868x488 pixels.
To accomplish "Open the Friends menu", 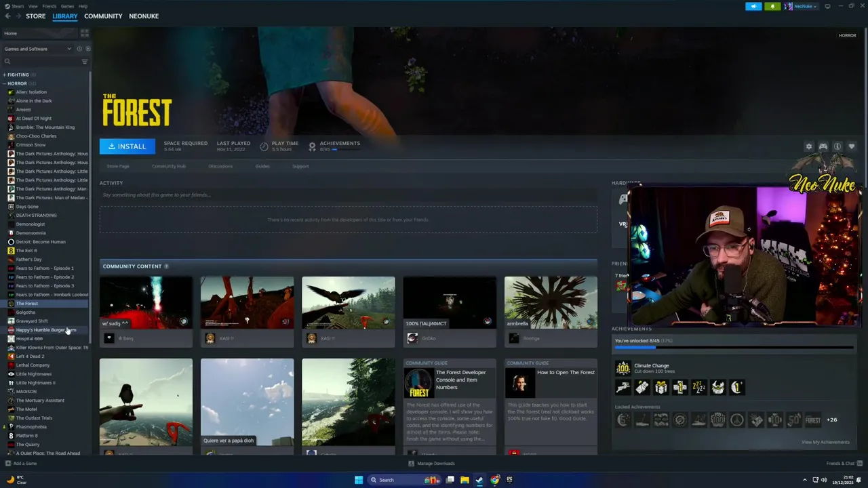I will [50, 6].
